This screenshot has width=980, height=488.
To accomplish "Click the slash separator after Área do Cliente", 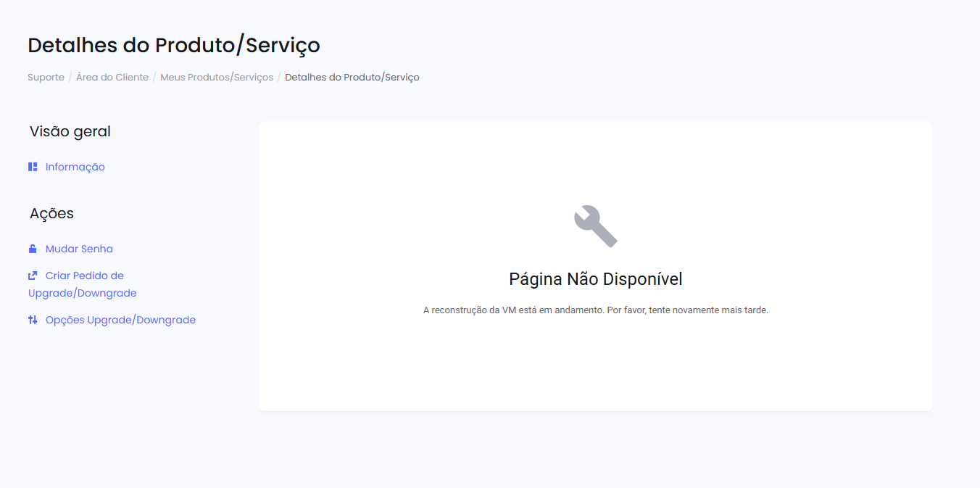I will [x=154, y=77].
